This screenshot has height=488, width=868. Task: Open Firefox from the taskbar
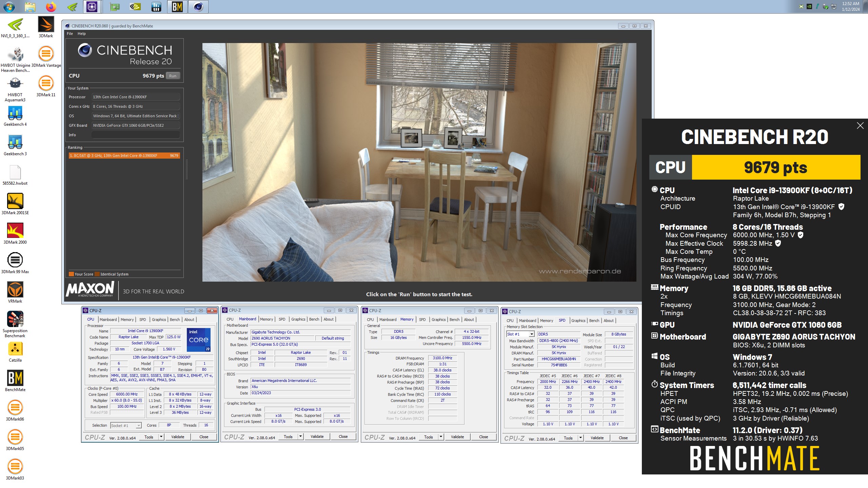coord(51,6)
